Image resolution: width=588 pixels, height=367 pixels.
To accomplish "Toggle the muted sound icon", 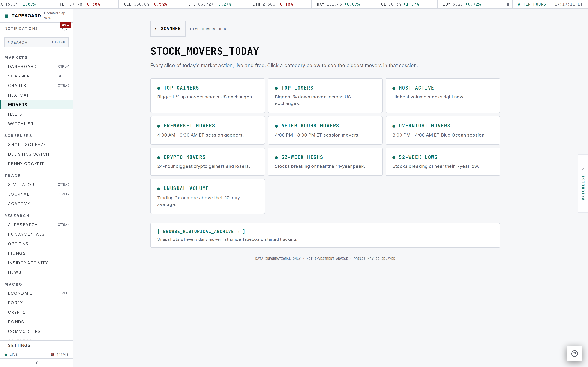I will click(52, 354).
